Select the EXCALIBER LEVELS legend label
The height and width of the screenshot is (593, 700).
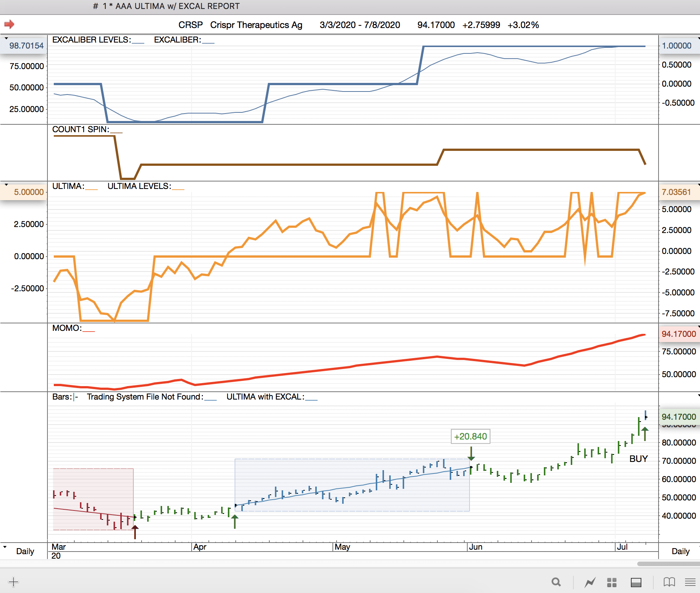[x=92, y=40]
